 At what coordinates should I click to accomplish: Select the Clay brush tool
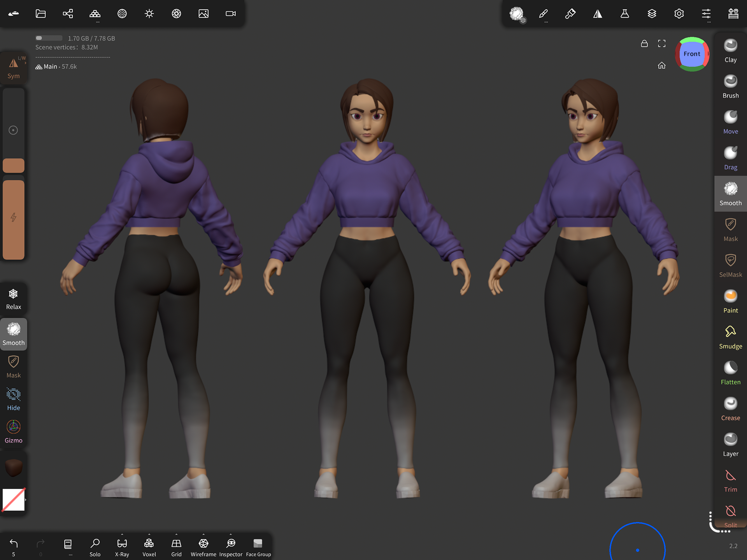(x=730, y=51)
